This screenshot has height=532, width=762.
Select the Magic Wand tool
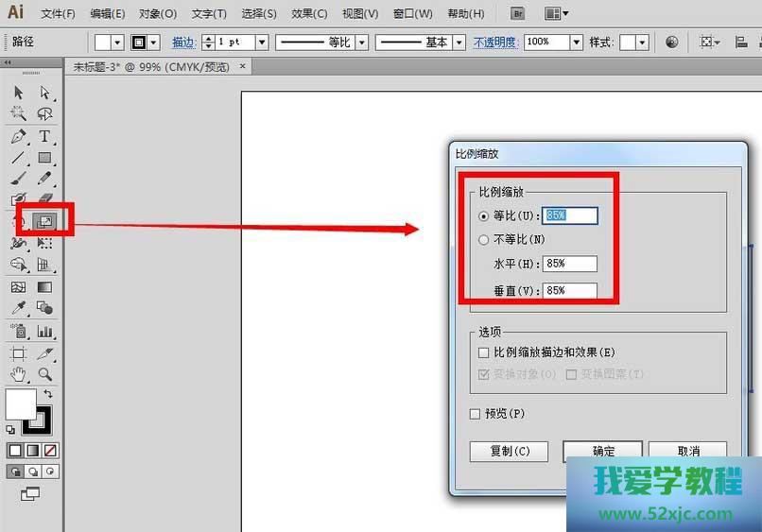pos(18,113)
